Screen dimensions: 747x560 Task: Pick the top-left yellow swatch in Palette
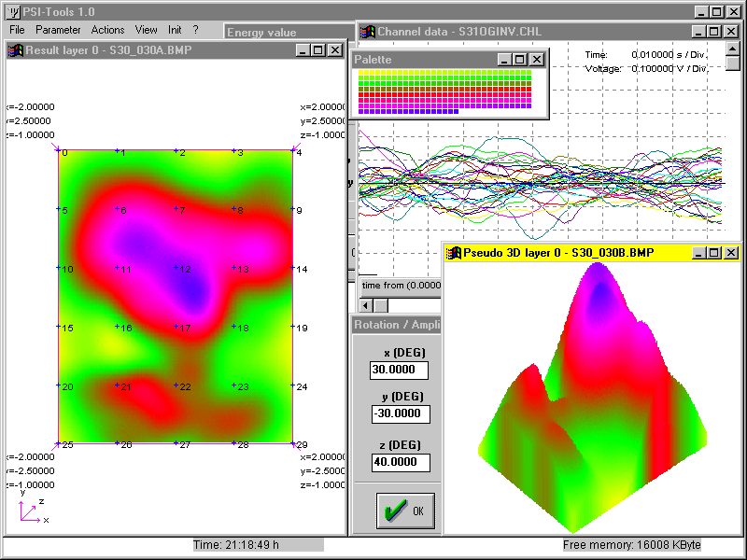click(362, 73)
